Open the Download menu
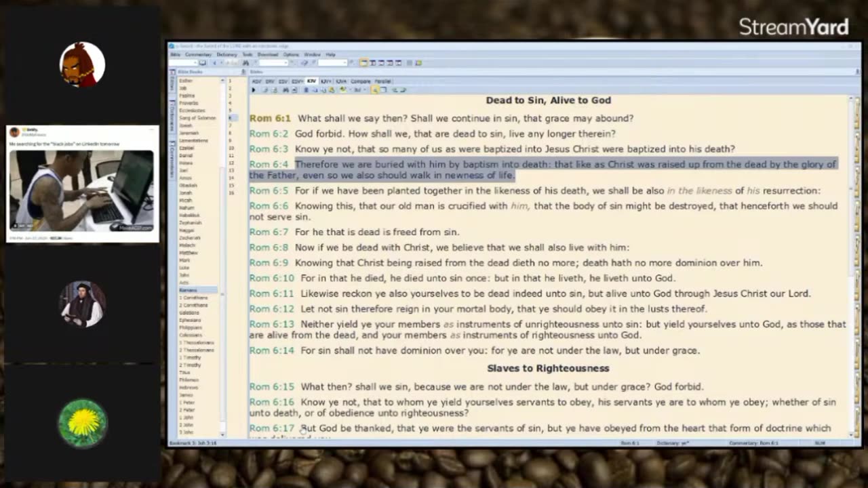The width and height of the screenshot is (868, 488). 268,55
